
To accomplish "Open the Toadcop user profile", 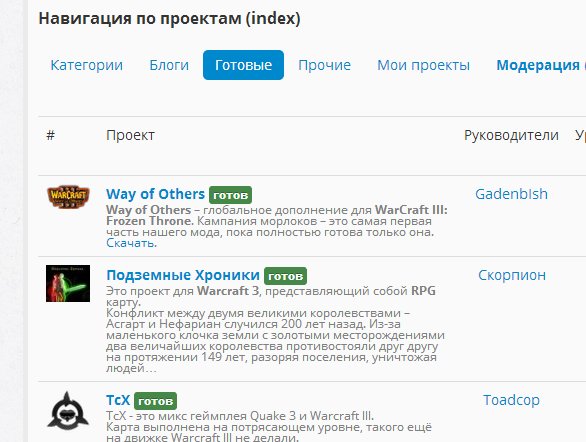I will [511, 400].
